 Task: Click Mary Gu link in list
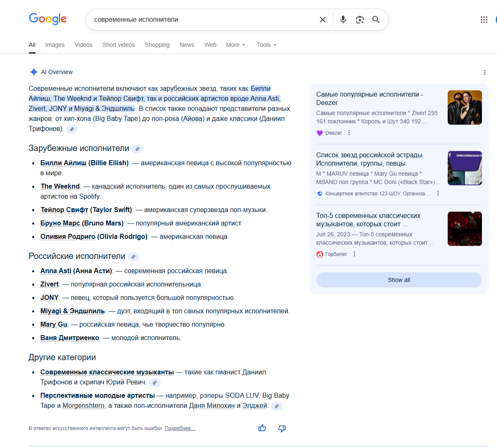[54, 324]
